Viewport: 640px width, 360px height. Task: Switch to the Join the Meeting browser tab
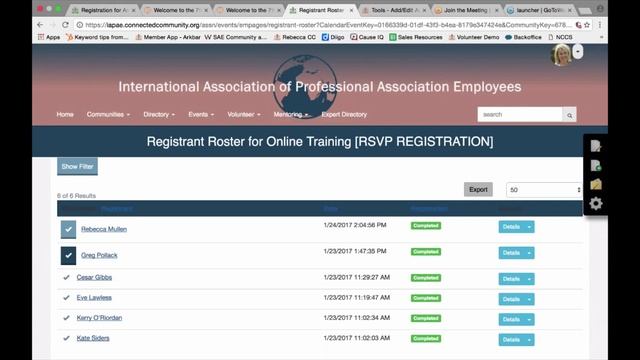point(466,10)
